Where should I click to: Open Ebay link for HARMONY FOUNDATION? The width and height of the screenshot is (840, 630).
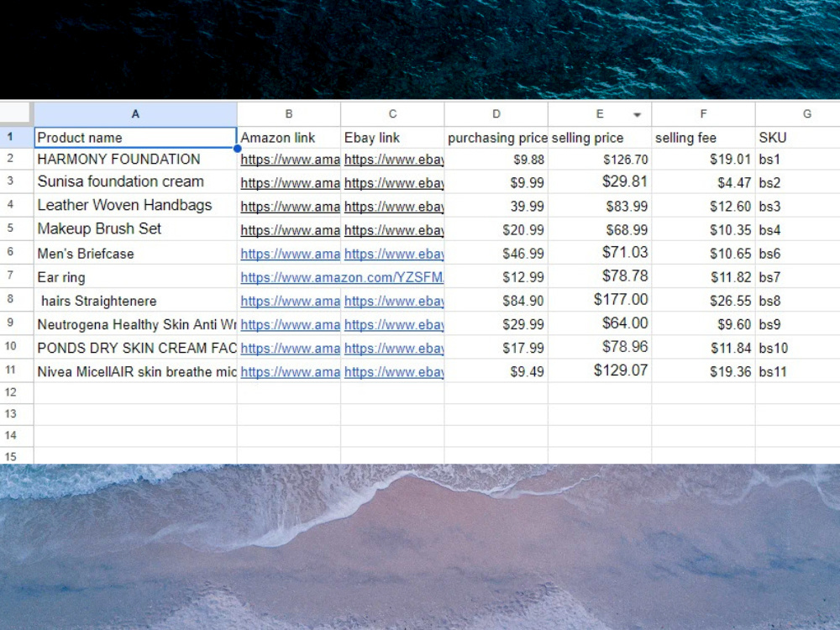click(x=394, y=160)
